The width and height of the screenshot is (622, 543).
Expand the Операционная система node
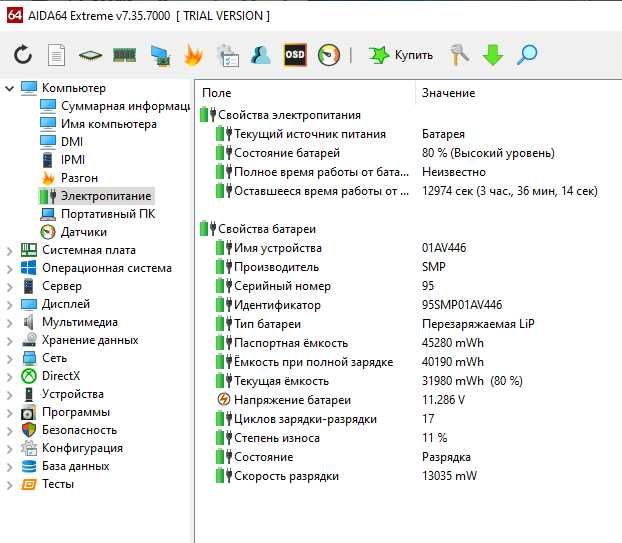[x=10, y=269]
